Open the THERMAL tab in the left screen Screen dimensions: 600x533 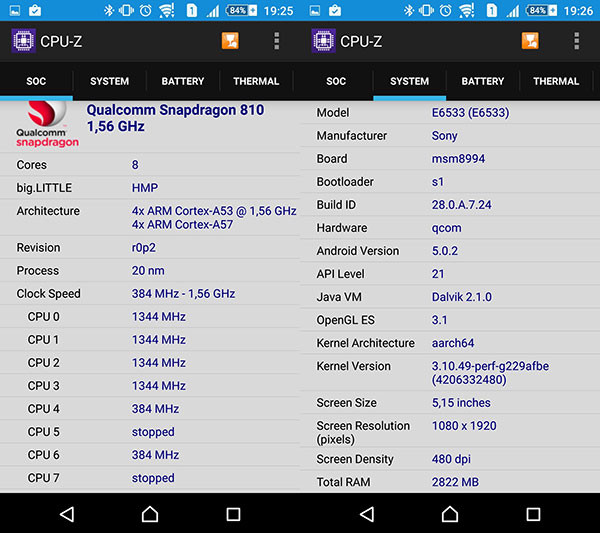coord(256,81)
